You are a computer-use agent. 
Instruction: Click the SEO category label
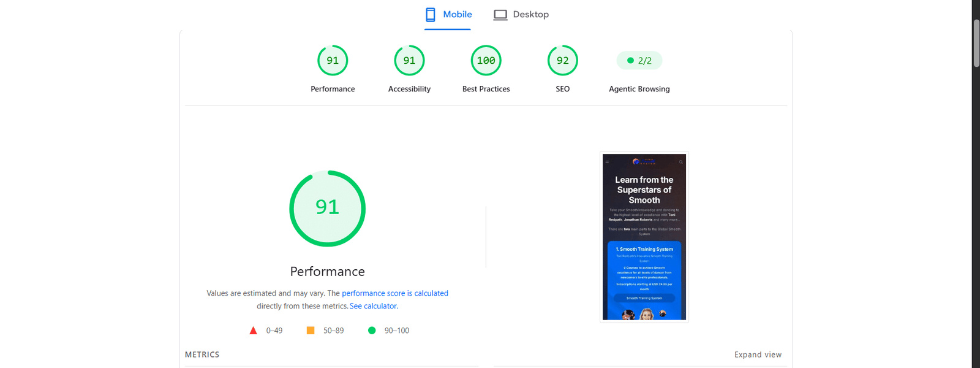click(x=563, y=89)
